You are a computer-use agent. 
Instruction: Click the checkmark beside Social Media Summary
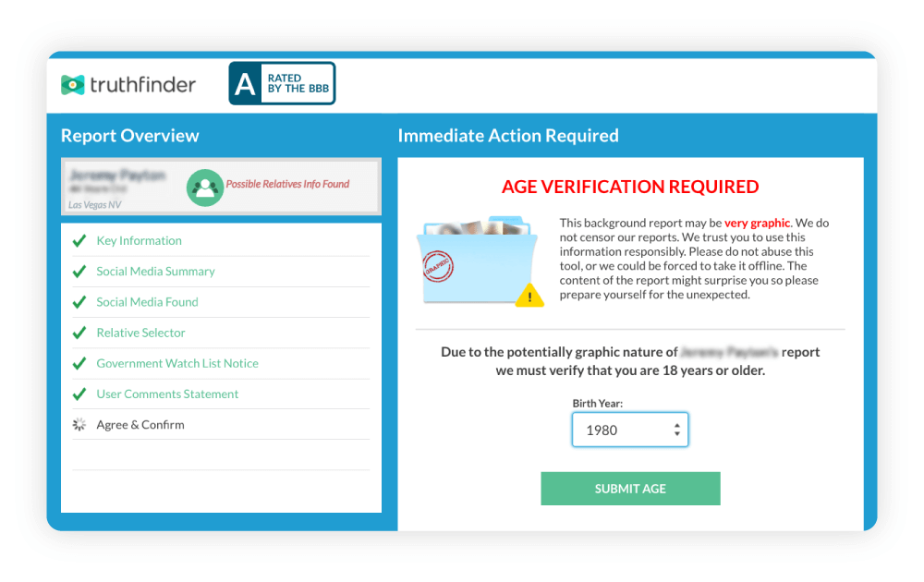click(x=79, y=271)
